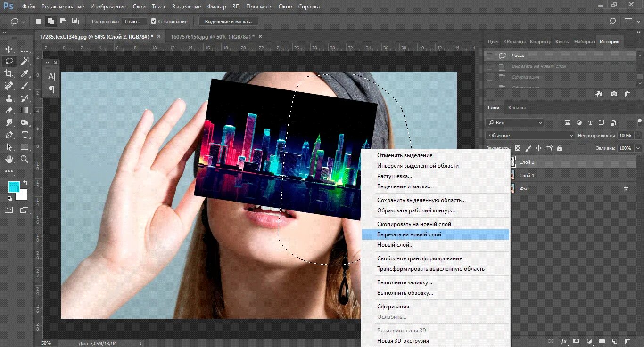Click the Растушевка input field
Image resolution: width=644 pixels, height=347 pixels.
134,22
